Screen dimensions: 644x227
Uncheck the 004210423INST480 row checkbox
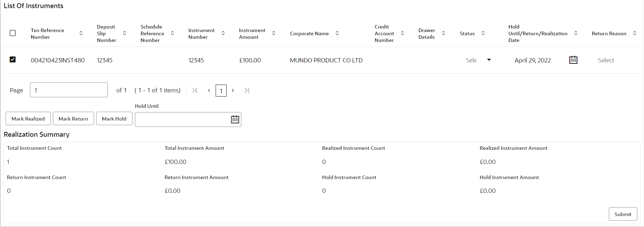tap(13, 60)
